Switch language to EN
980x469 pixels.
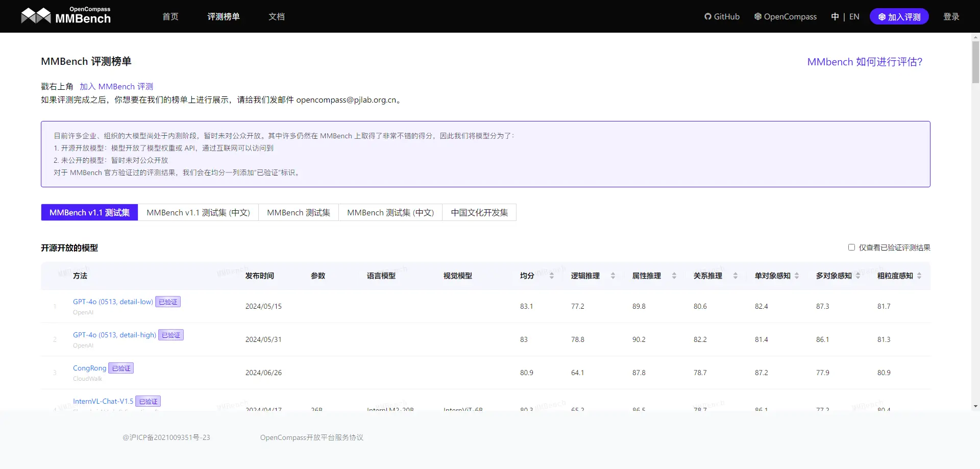click(854, 16)
